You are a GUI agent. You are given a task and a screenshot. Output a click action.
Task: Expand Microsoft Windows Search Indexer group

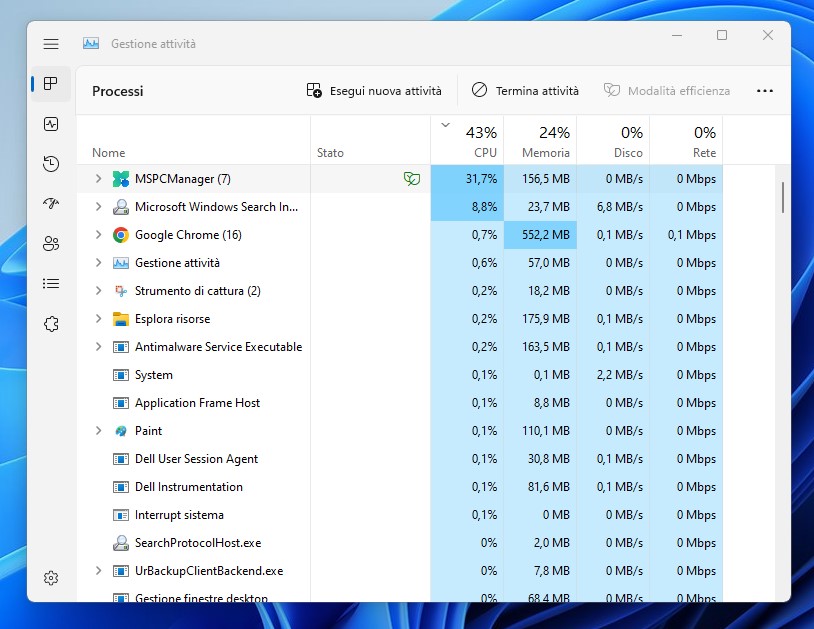[98, 207]
